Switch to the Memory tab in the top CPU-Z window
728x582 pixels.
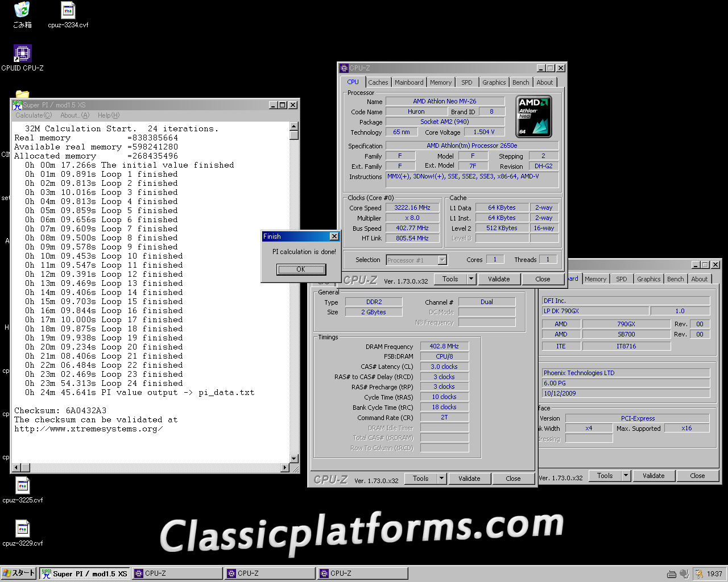coord(441,82)
